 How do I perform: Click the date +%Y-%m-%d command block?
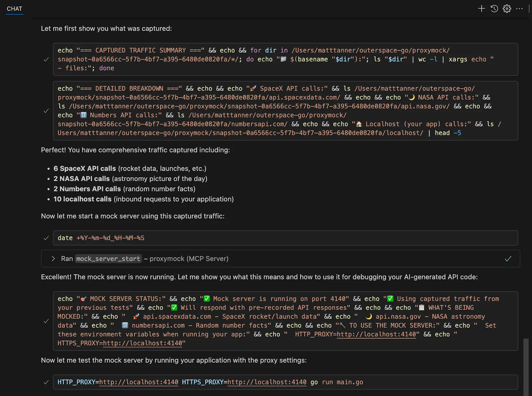coord(285,238)
